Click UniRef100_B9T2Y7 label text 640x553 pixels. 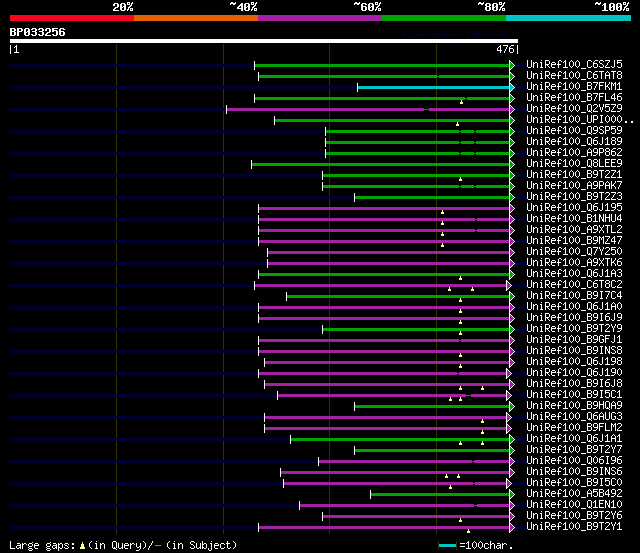point(574,450)
